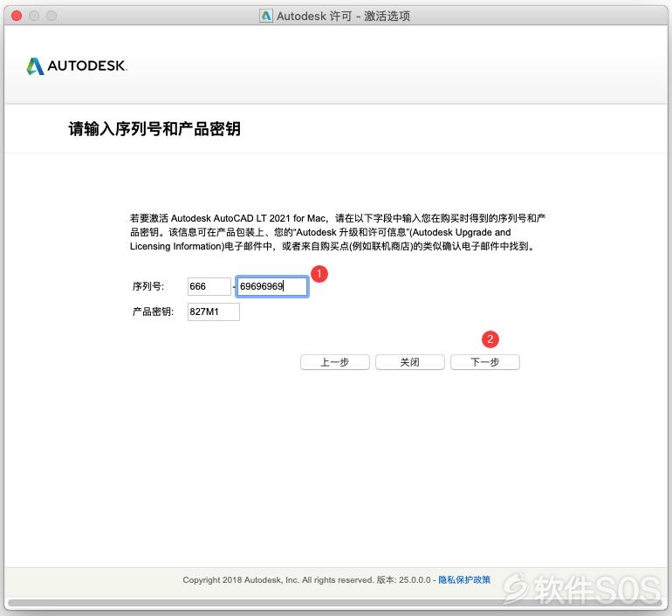Close the window with red button
The height and width of the screenshot is (616, 672).
pos(17,16)
